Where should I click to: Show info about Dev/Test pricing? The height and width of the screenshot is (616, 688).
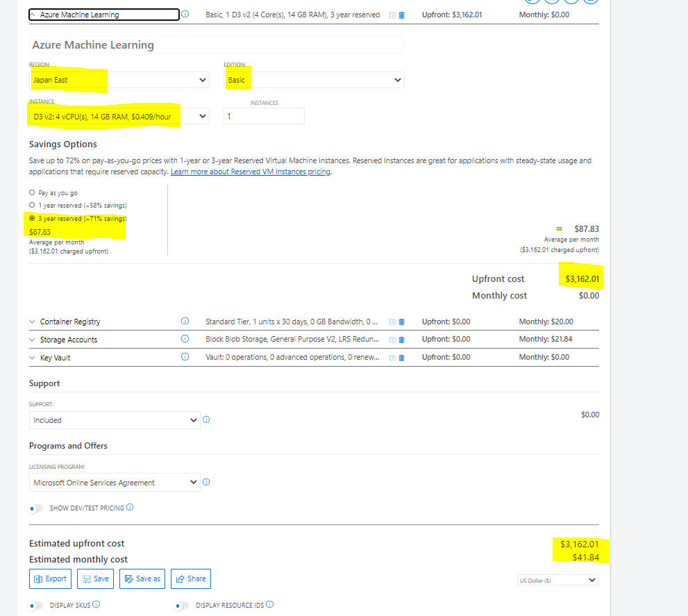coord(130,507)
